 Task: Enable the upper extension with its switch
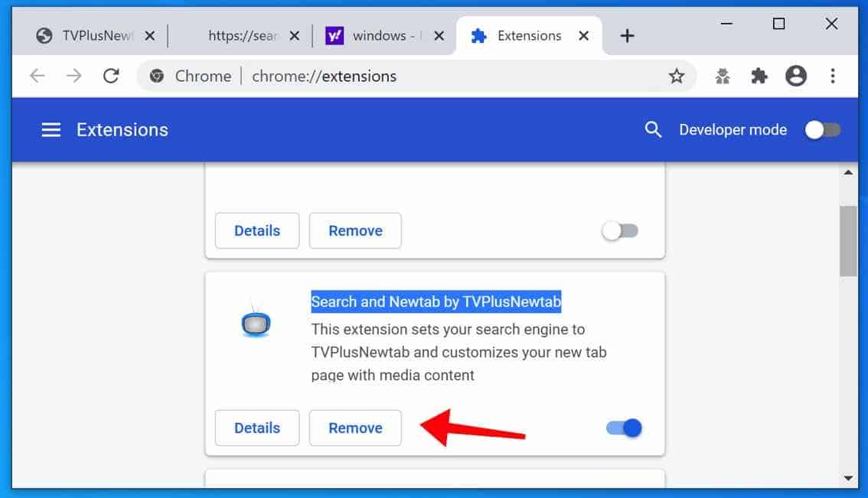point(620,231)
